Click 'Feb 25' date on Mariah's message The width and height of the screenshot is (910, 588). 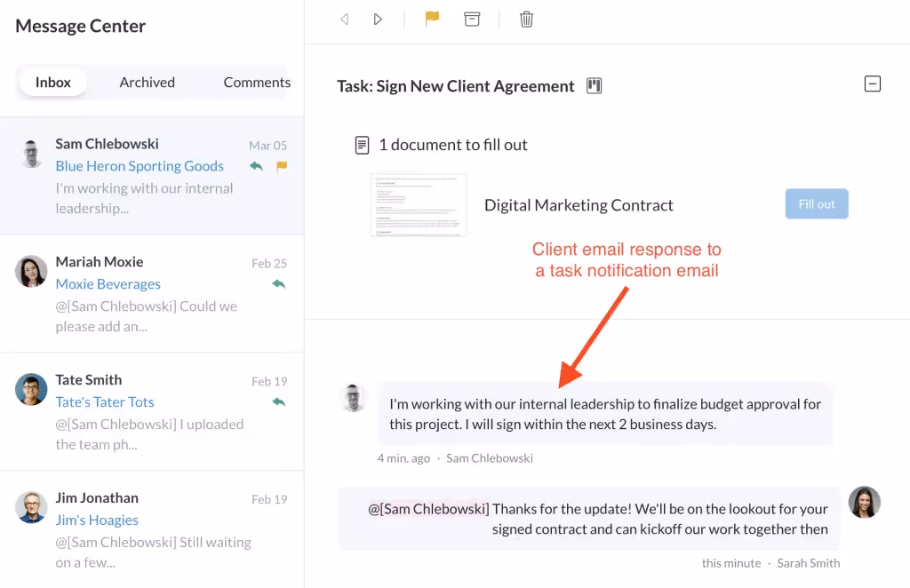point(269,263)
